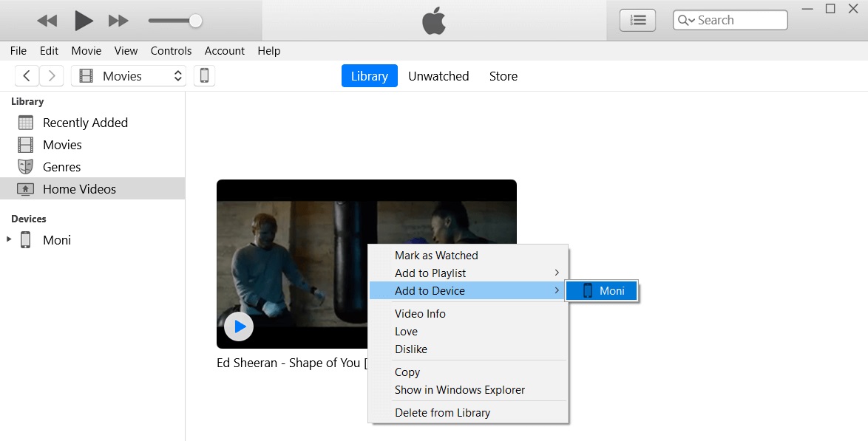Expand the Moni device tree arrow
This screenshot has height=441, width=868.
coord(9,239)
